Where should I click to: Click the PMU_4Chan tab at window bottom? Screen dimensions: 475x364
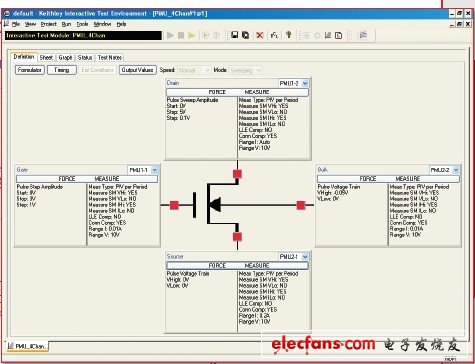click(27, 346)
